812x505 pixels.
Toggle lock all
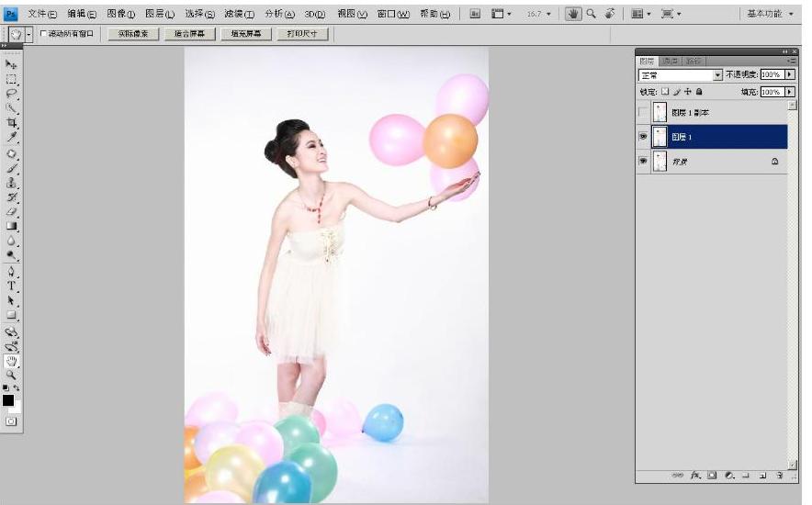[x=699, y=92]
